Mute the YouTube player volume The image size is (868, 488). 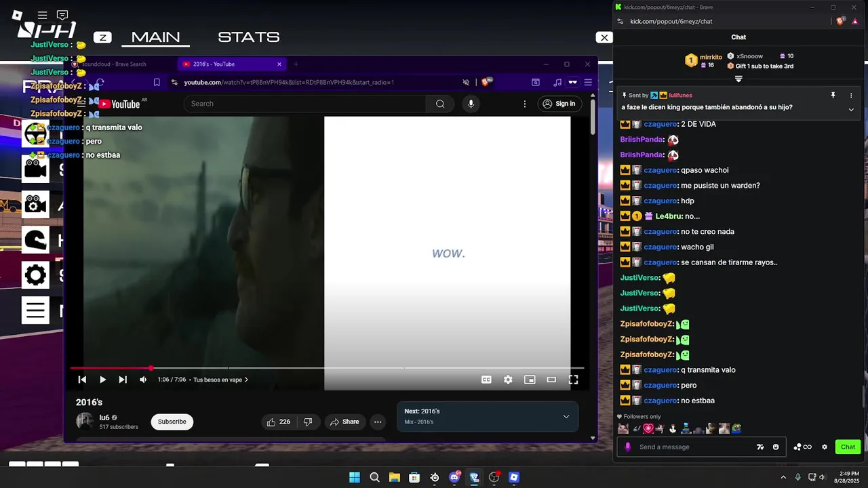pyautogui.click(x=143, y=380)
